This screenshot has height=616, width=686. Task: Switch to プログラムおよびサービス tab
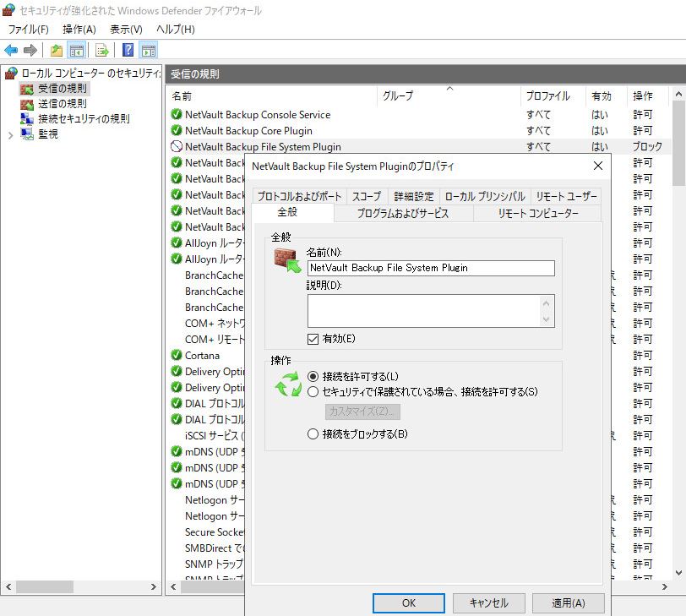pyautogui.click(x=403, y=214)
